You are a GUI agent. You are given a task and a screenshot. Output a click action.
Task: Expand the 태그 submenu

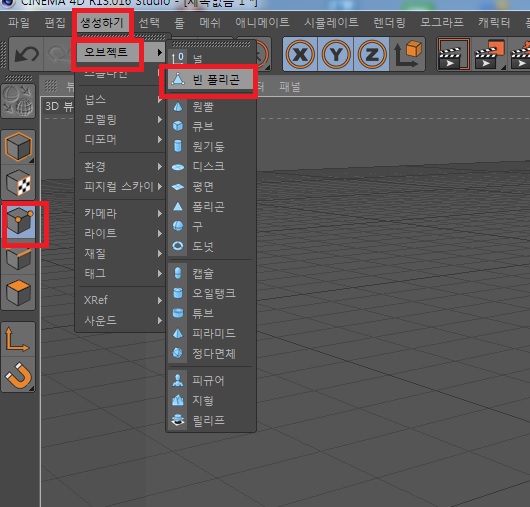(121, 273)
